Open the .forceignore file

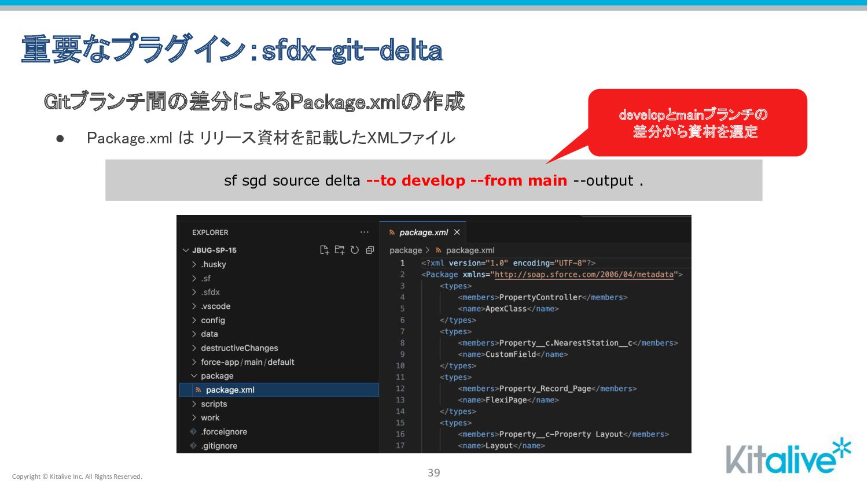click(224, 431)
